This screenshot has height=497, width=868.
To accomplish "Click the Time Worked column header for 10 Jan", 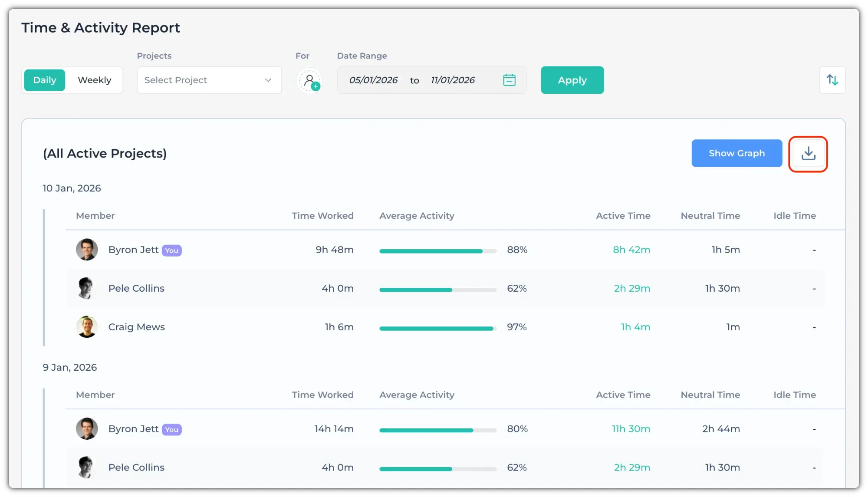I will [322, 216].
